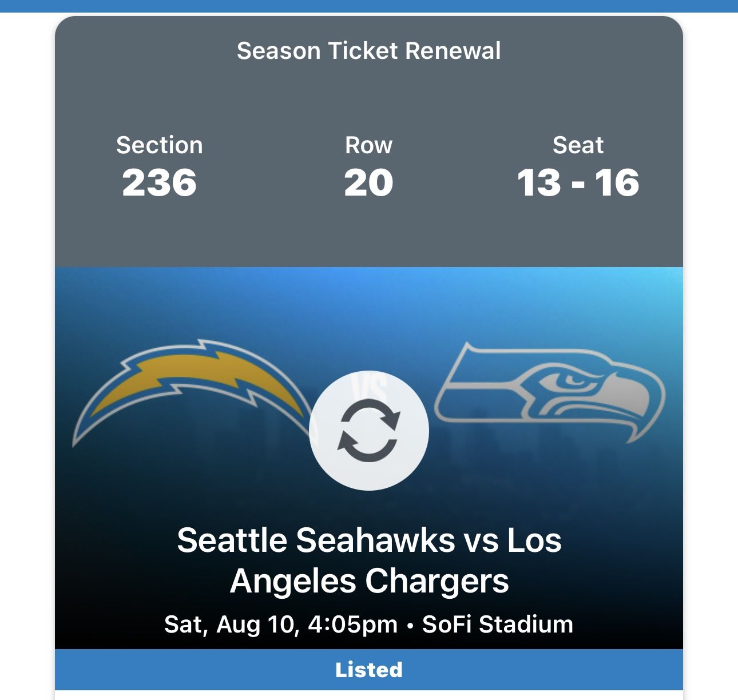Tap the circular refresh icon between team logos
This screenshot has height=700, width=738.
[369, 433]
